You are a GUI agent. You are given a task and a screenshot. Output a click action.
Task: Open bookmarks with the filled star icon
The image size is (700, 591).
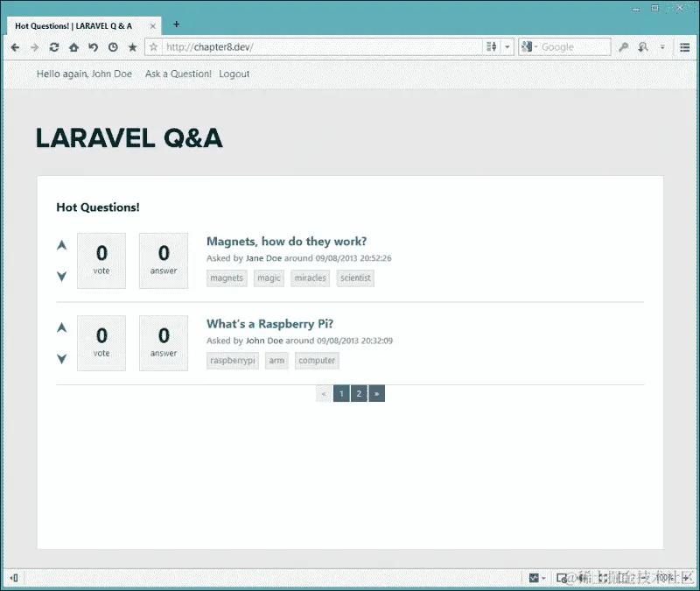tap(133, 47)
